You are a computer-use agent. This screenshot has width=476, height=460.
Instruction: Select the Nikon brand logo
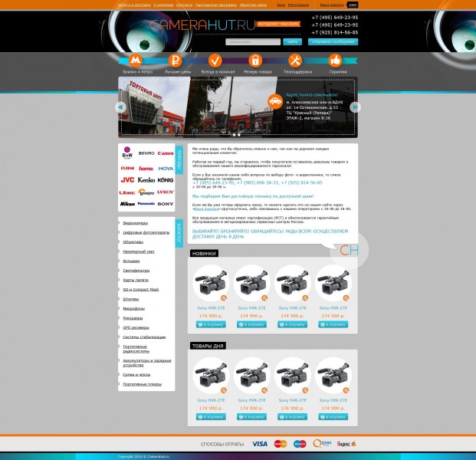point(127,204)
